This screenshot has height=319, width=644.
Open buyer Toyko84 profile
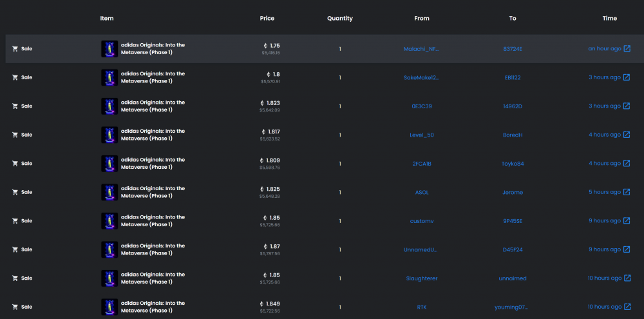pyautogui.click(x=513, y=164)
